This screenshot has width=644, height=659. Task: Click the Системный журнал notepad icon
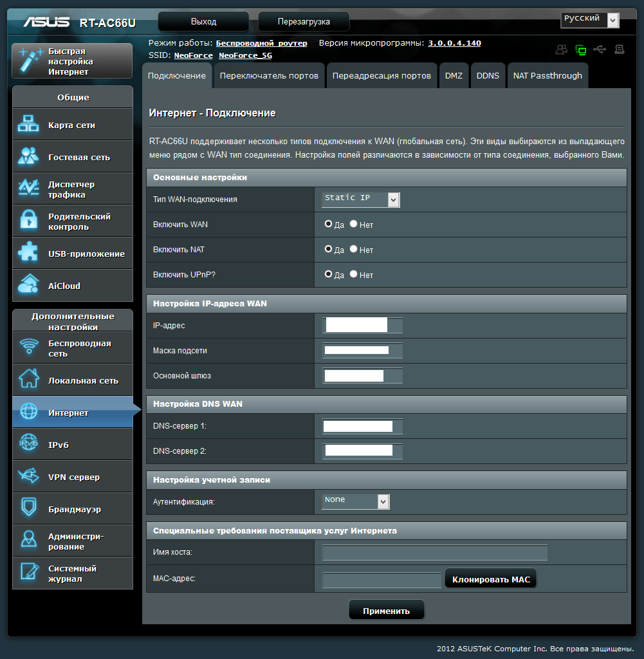click(28, 571)
